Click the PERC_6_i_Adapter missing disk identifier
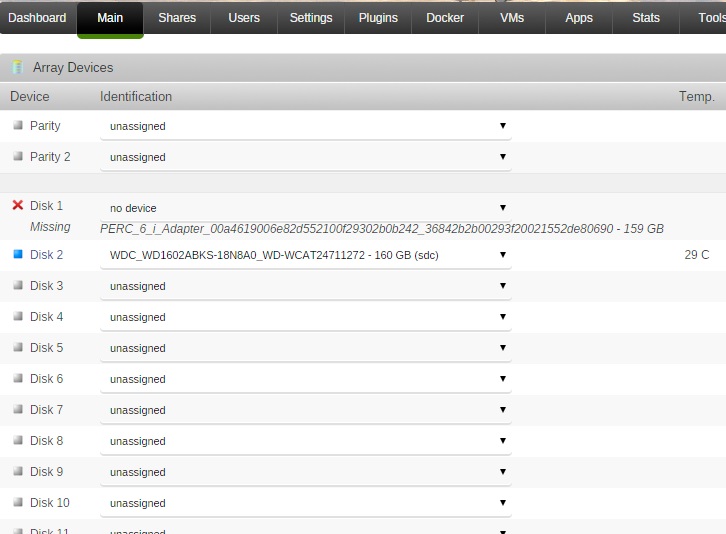Image resolution: width=726 pixels, height=534 pixels. 382,229
